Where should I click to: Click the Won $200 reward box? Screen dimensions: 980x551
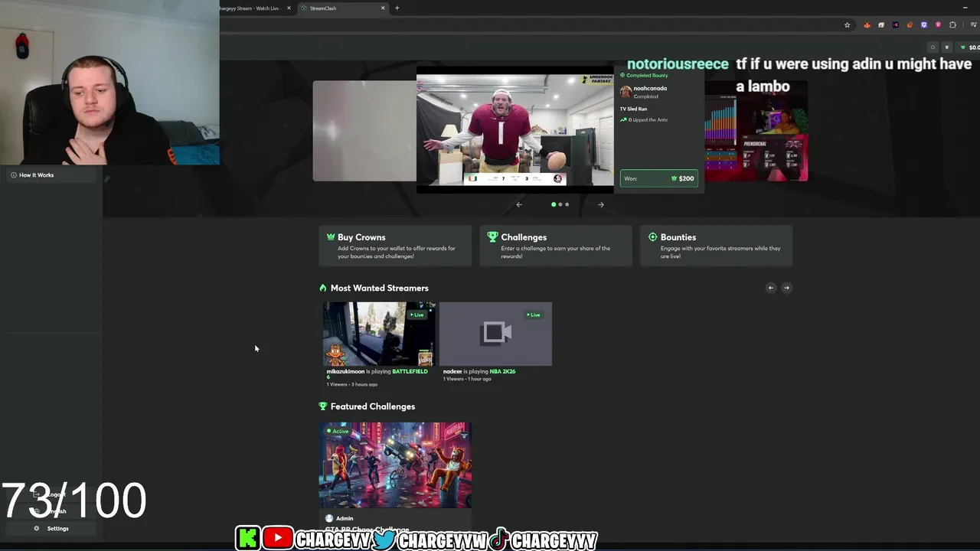click(658, 178)
